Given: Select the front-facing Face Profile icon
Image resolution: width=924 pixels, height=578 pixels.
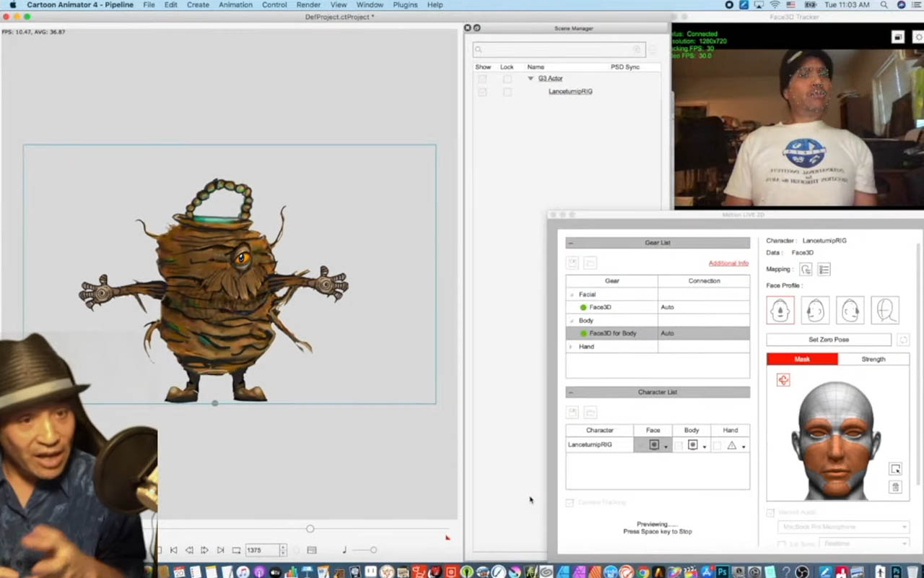Looking at the screenshot, I should click(x=780, y=310).
